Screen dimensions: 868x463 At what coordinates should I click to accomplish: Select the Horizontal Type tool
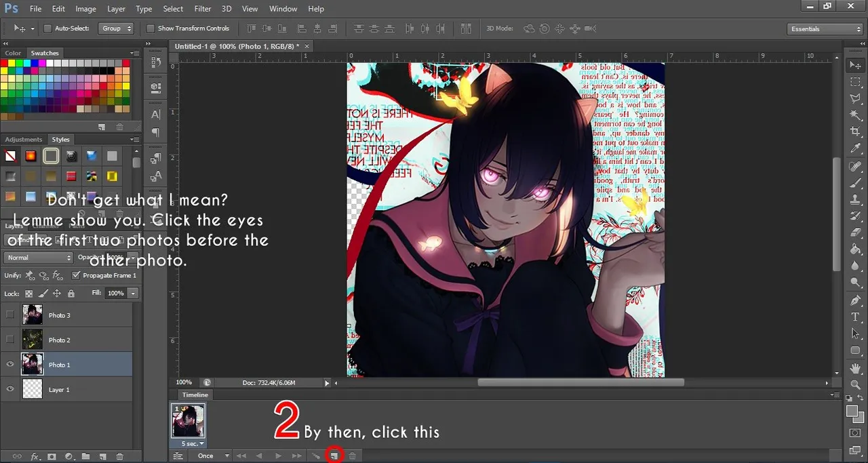855,317
